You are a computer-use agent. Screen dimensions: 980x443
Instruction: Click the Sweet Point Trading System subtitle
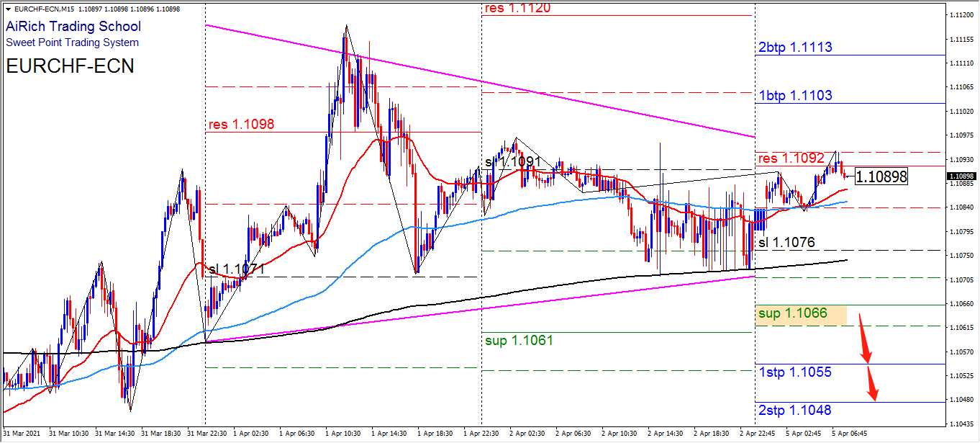coord(73,42)
